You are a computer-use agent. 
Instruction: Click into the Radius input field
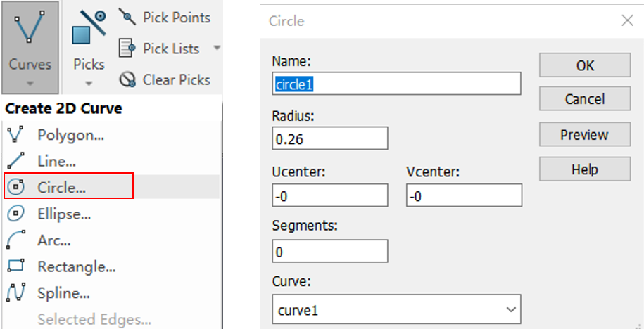[x=330, y=138]
